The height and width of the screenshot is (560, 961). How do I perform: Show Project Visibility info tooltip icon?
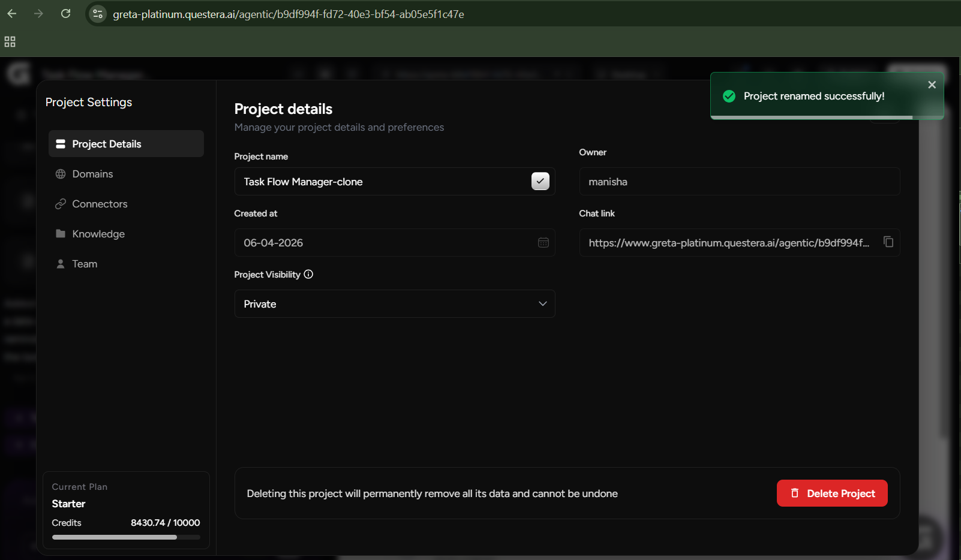(x=308, y=274)
